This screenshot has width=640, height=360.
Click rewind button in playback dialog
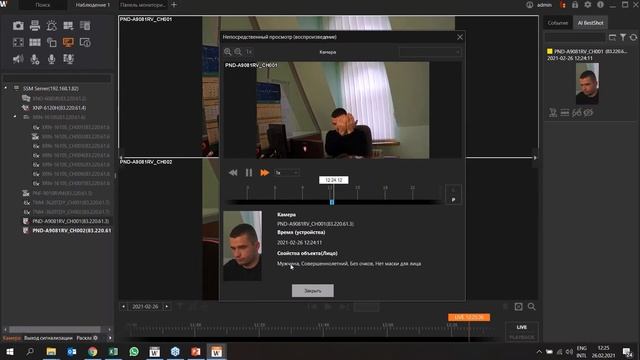coord(233,173)
